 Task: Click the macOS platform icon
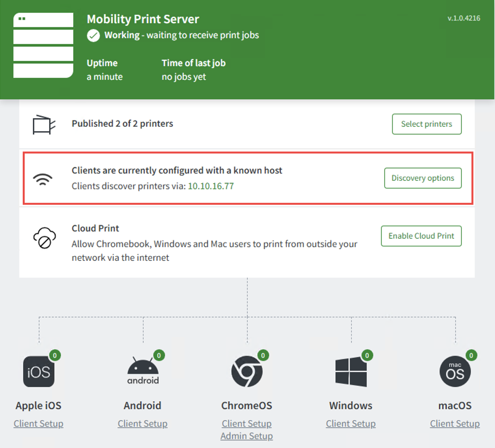455,371
